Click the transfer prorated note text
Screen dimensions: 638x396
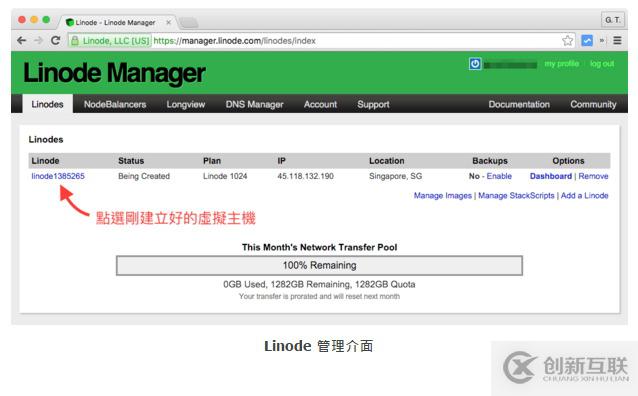tap(319, 296)
